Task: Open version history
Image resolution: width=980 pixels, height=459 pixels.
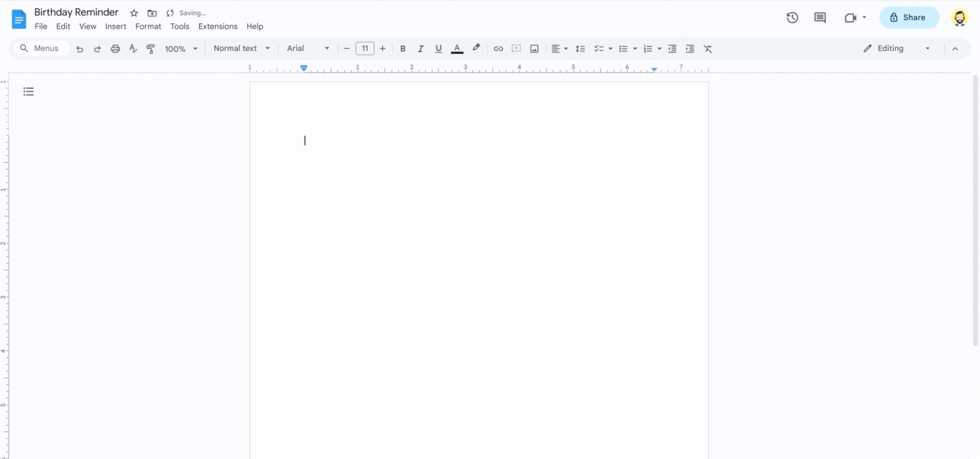Action: click(x=792, y=17)
